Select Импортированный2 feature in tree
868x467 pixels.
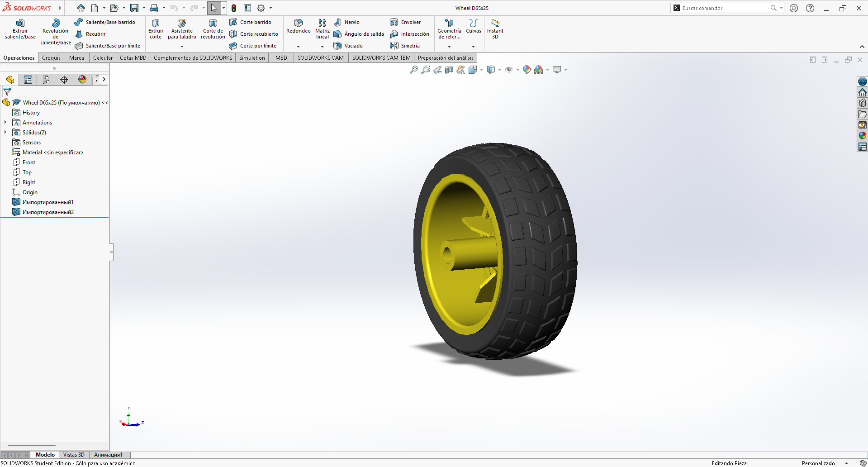(48, 212)
